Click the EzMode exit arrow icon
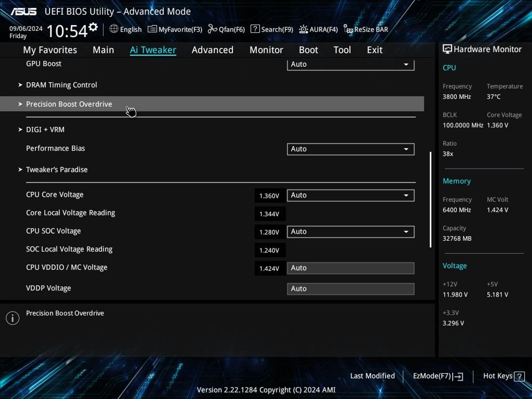 pos(458,377)
